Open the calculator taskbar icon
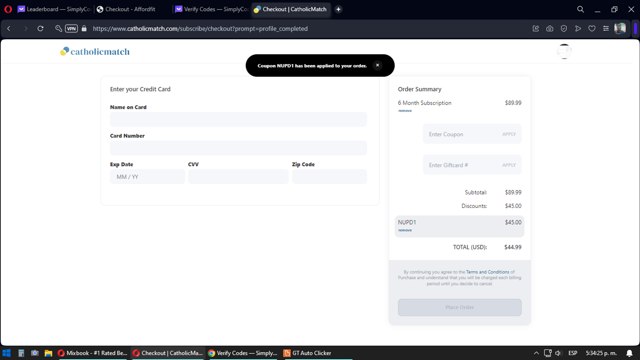 click(21, 353)
